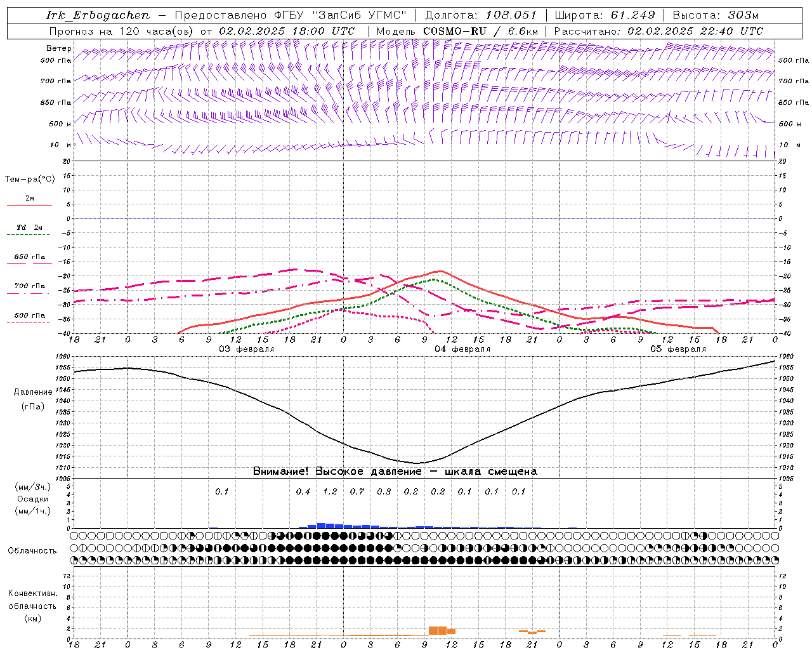Click '700 гПа' entry in temperature legend
The width and height of the screenshot is (812, 650).
30,286
